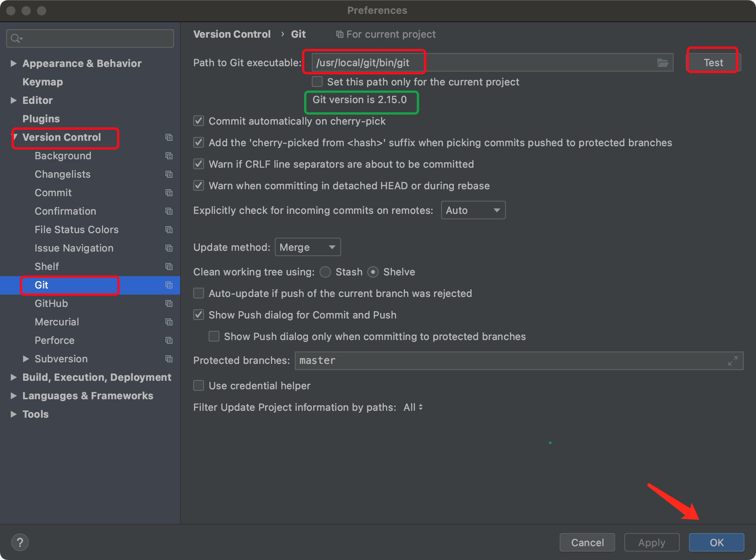
Task: Click project-level icon next to Confirmation
Action: [x=169, y=211]
